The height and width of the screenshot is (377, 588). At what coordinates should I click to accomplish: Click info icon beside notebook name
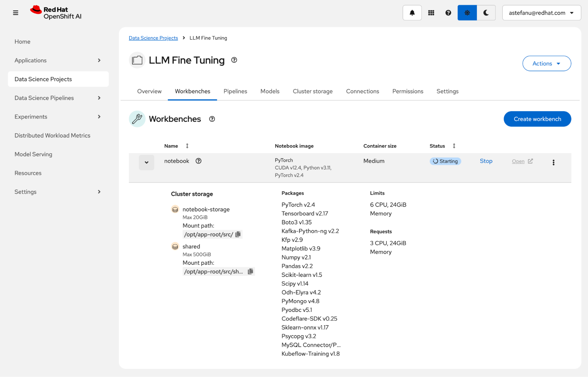coord(199,161)
